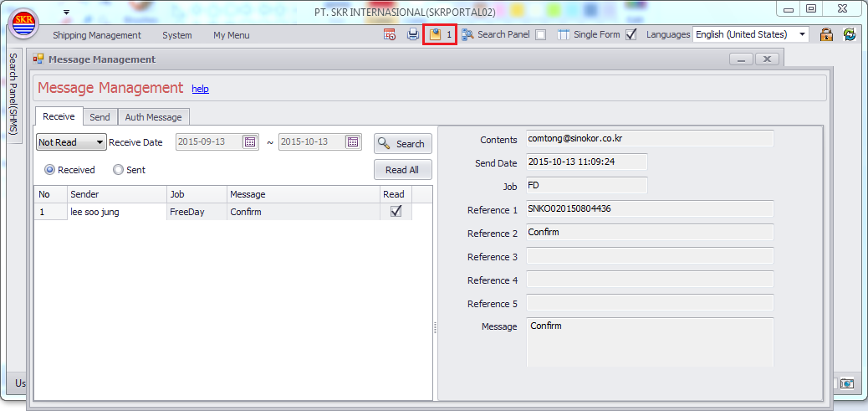Open the Search Panel(SHMS) side tab

tap(14, 95)
